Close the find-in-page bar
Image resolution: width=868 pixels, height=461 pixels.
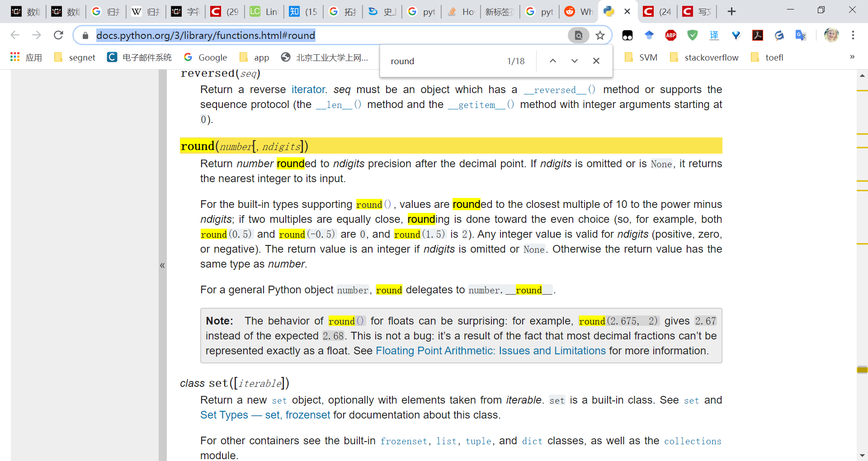pos(596,61)
